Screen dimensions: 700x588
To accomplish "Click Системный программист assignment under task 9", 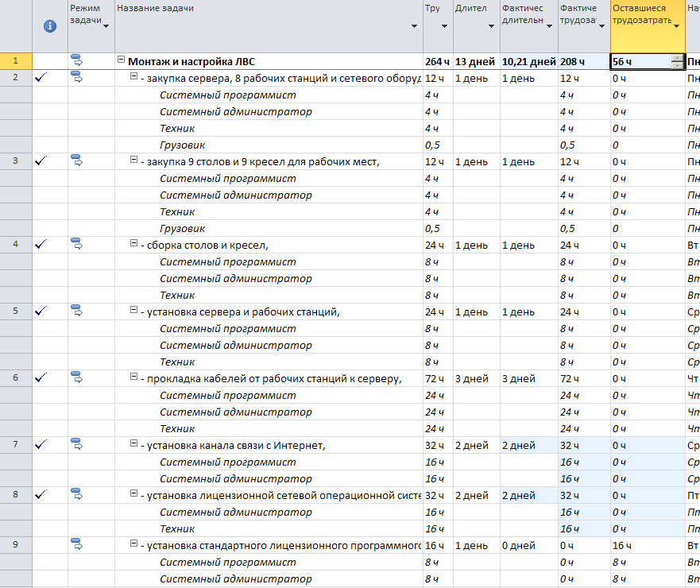I will coord(228,562).
